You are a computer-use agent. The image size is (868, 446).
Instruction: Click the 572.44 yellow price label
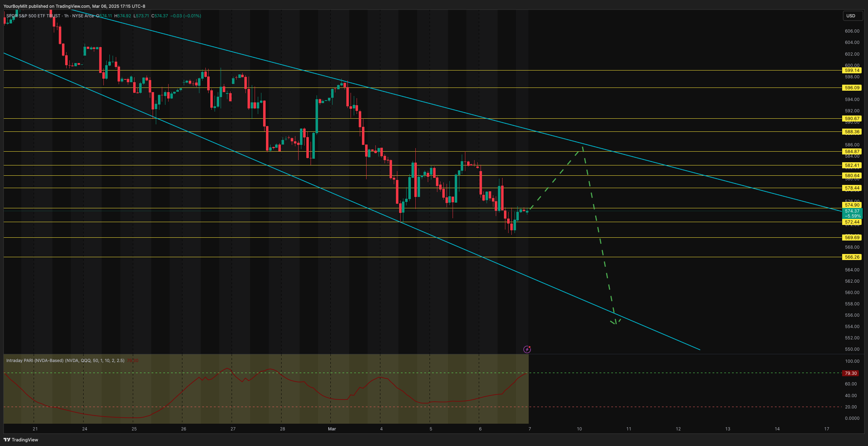click(852, 222)
